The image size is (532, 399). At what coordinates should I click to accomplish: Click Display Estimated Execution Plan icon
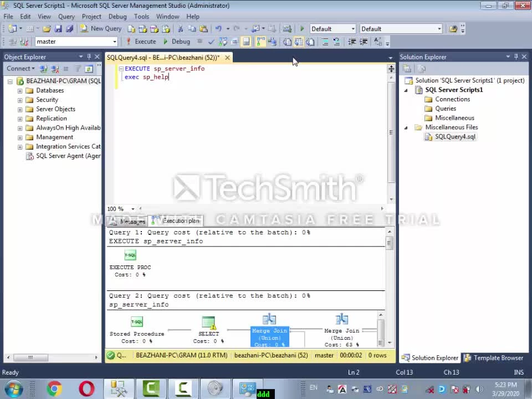[223, 42]
